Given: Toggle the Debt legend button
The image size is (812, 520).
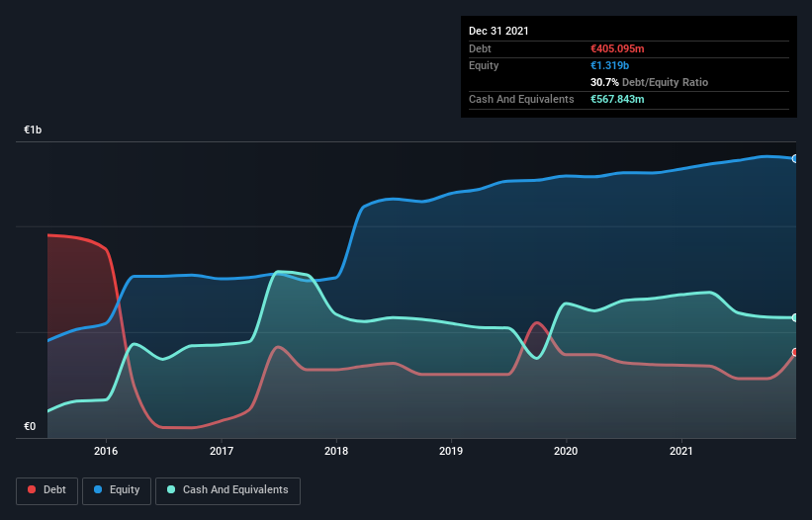Looking at the screenshot, I should point(46,490).
